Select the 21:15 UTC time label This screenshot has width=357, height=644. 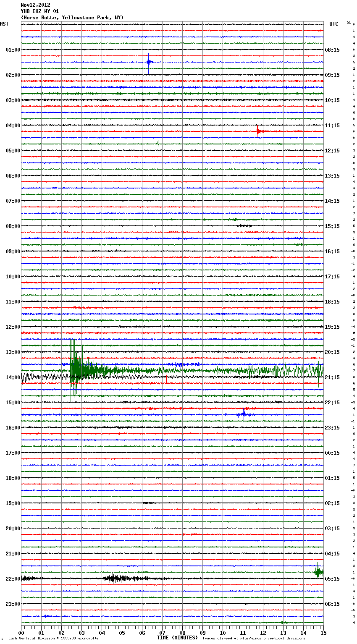[332, 377]
